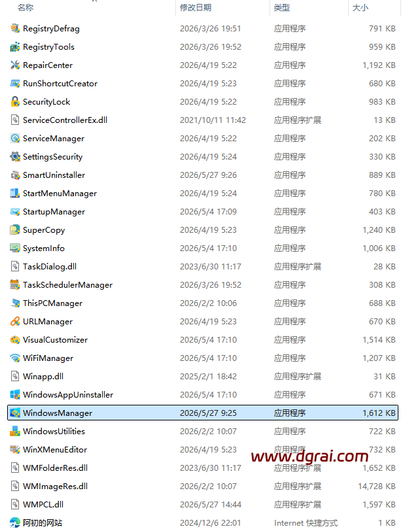This screenshot has height=529, width=420.
Task: Select the file name RepairCenter
Action: [x=48, y=65]
